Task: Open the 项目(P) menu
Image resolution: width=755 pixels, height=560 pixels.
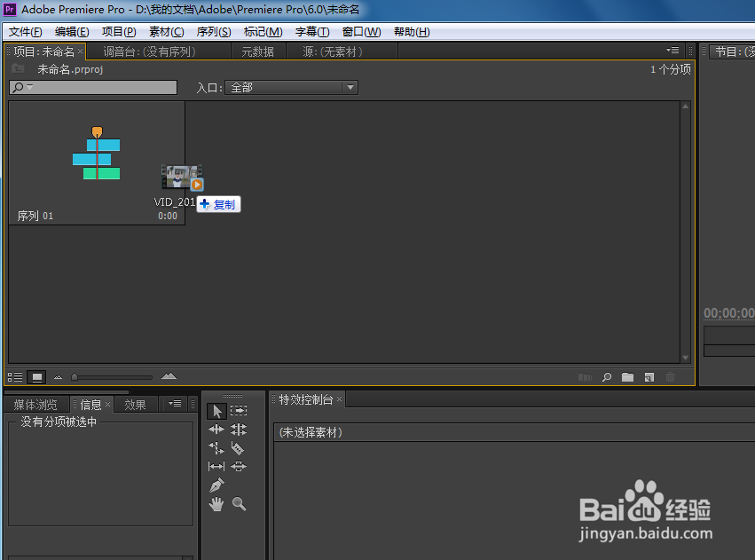Action: (x=119, y=32)
